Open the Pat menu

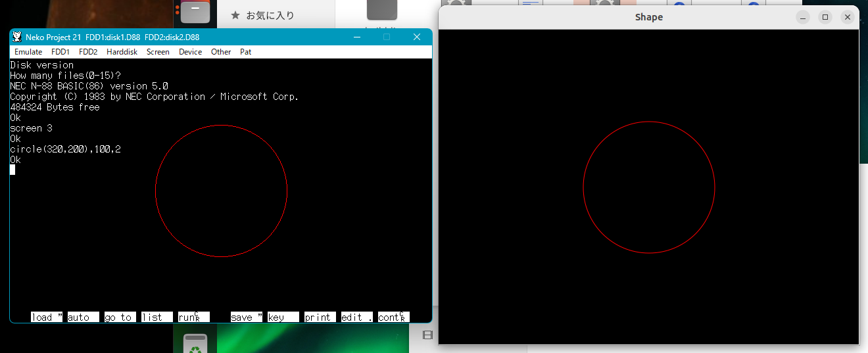pos(245,52)
